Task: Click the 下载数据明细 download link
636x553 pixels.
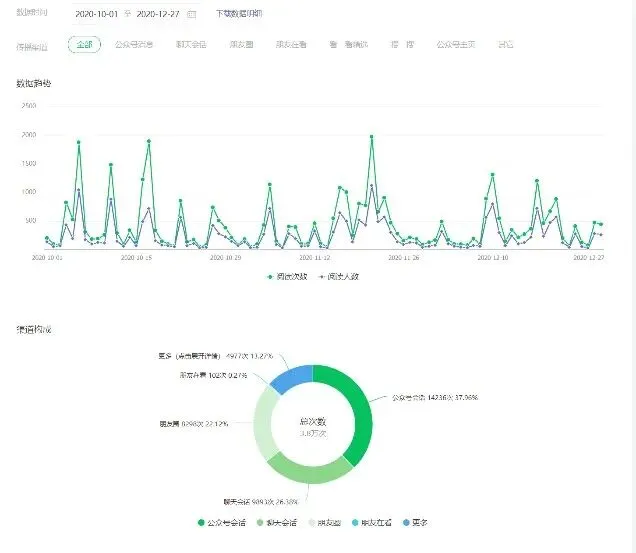Action: [x=239, y=13]
